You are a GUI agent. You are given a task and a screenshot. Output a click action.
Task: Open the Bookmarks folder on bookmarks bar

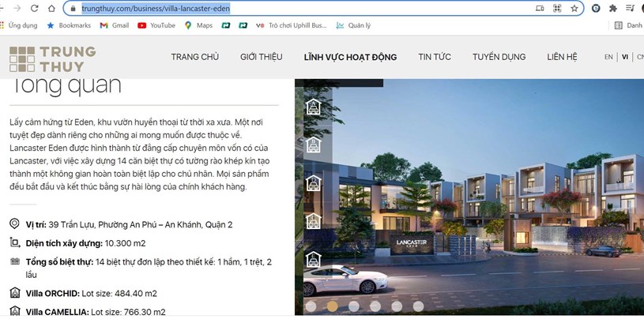[69, 25]
